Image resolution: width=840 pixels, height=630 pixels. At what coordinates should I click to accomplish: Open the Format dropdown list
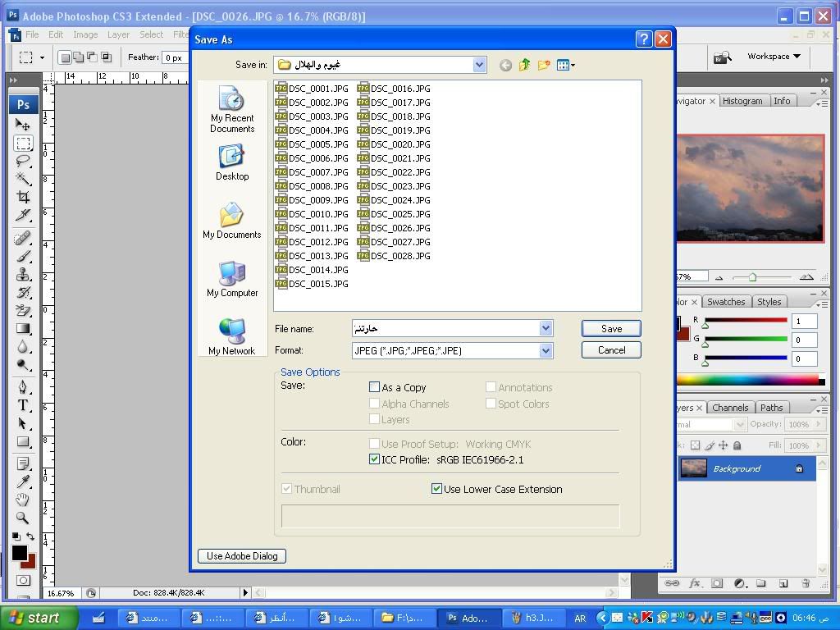[x=546, y=350]
